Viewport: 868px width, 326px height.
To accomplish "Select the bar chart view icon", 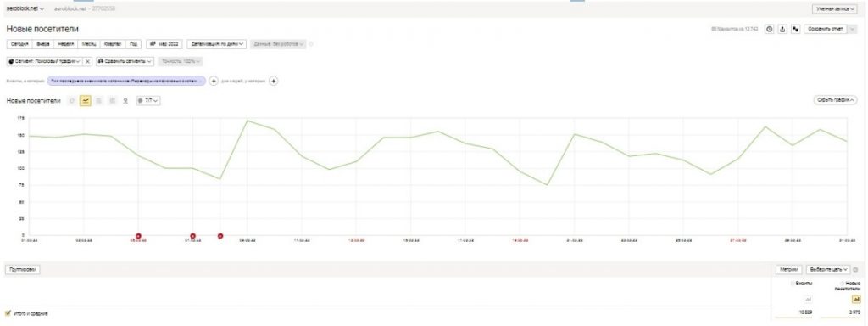I will pos(112,101).
